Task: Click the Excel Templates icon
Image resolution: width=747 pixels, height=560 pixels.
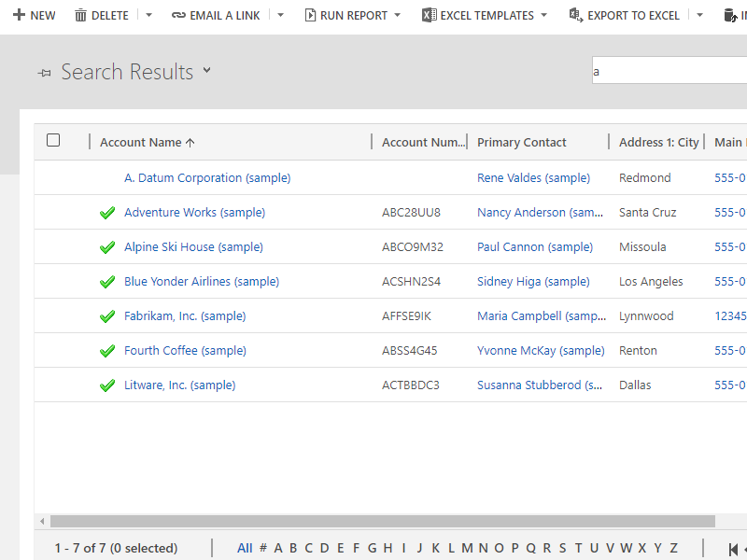Action: click(429, 16)
